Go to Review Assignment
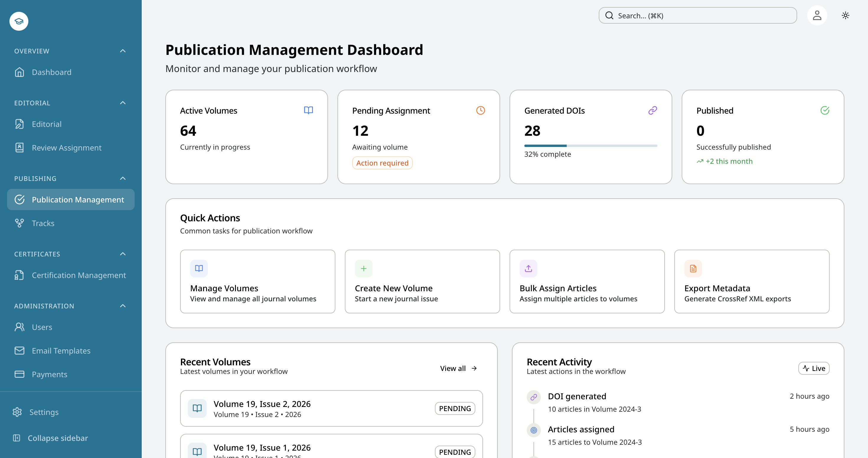This screenshot has height=458, width=868. tap(71, 148)
